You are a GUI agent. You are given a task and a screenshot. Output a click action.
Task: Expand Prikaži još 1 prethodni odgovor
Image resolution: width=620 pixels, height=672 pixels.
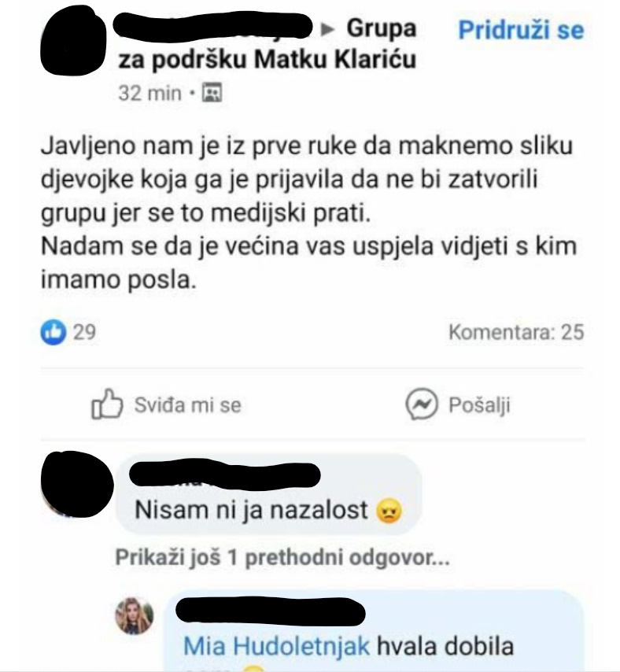[282, 558]
